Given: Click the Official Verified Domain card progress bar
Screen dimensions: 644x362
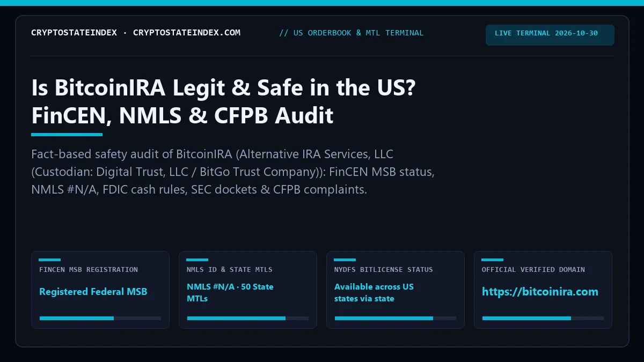Looking at the screenshot, I should click(543, 318).
